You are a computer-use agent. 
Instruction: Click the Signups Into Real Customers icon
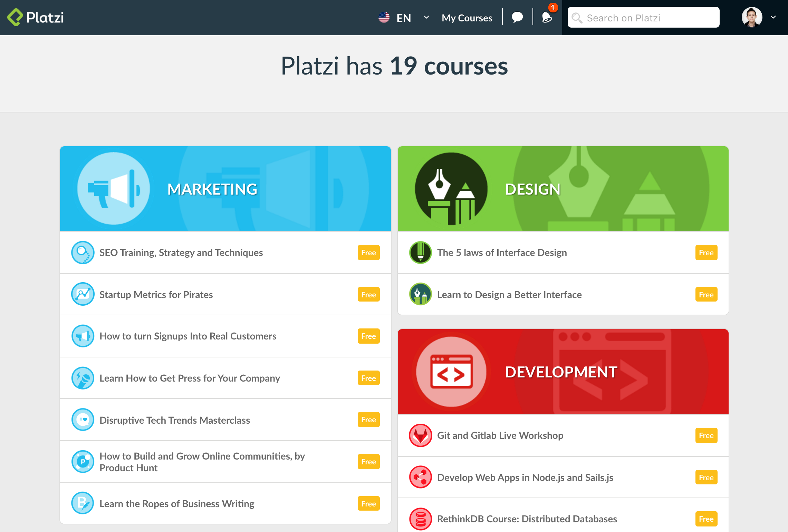pyautogui.click(x=83, y=336)
